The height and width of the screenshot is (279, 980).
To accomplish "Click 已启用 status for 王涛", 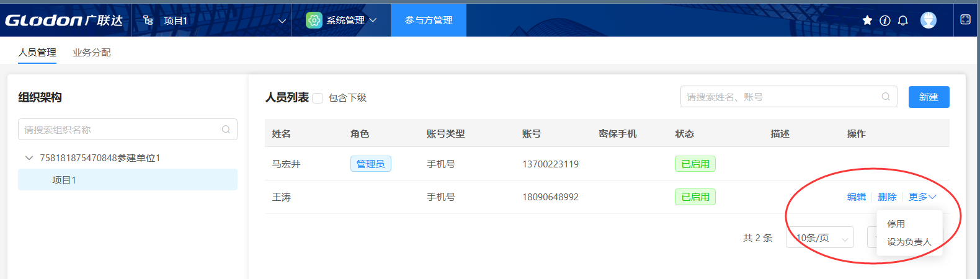I will (695, 197).
